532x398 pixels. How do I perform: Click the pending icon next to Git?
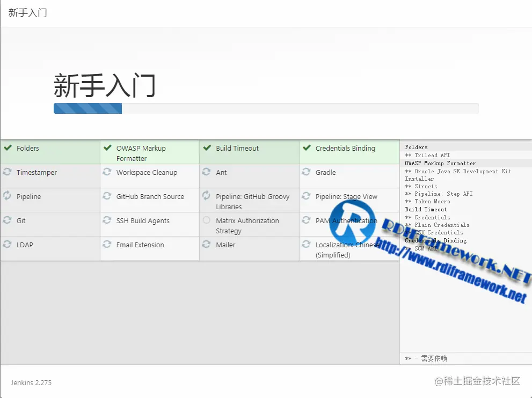[x=7, y=220]
